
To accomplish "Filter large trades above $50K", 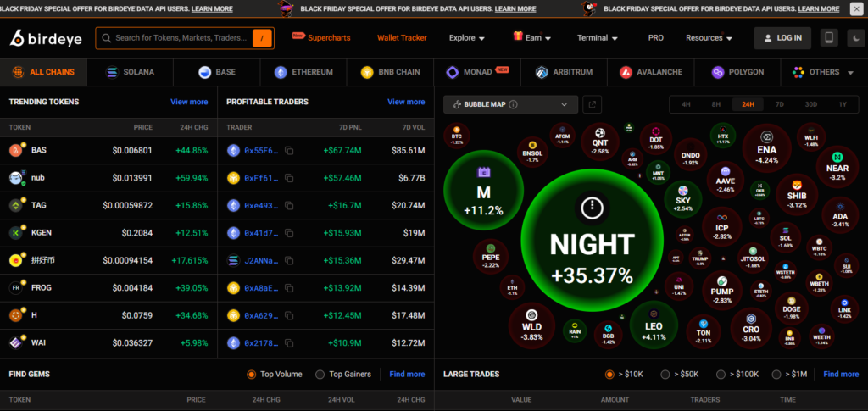I will click(665, 374).
